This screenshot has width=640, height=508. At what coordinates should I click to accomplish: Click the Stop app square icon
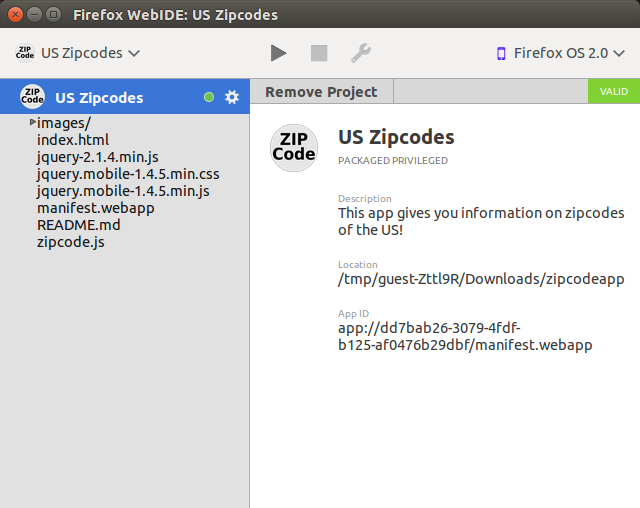[x=319, y=53]
